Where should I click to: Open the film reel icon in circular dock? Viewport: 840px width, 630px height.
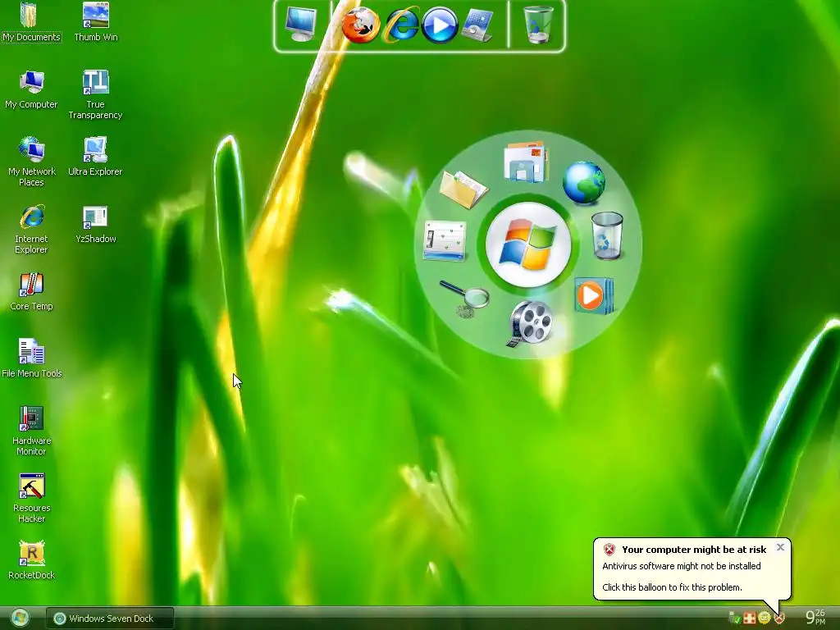529,323
